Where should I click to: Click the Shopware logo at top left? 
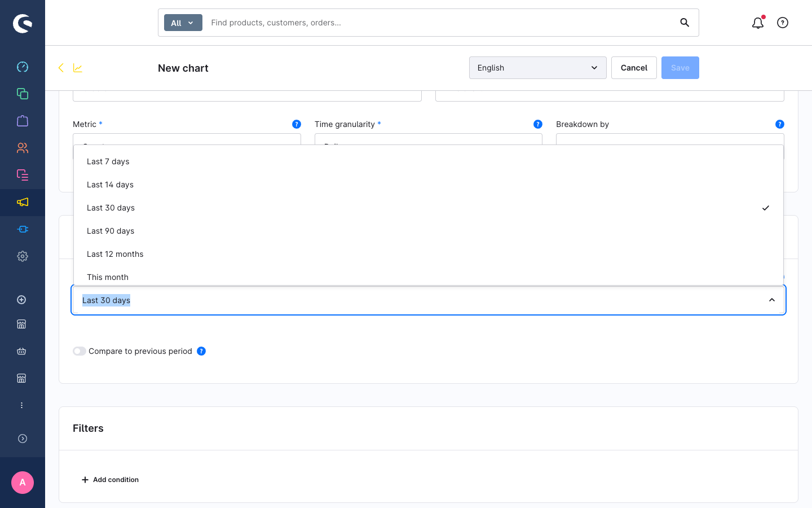coord(23,23)
